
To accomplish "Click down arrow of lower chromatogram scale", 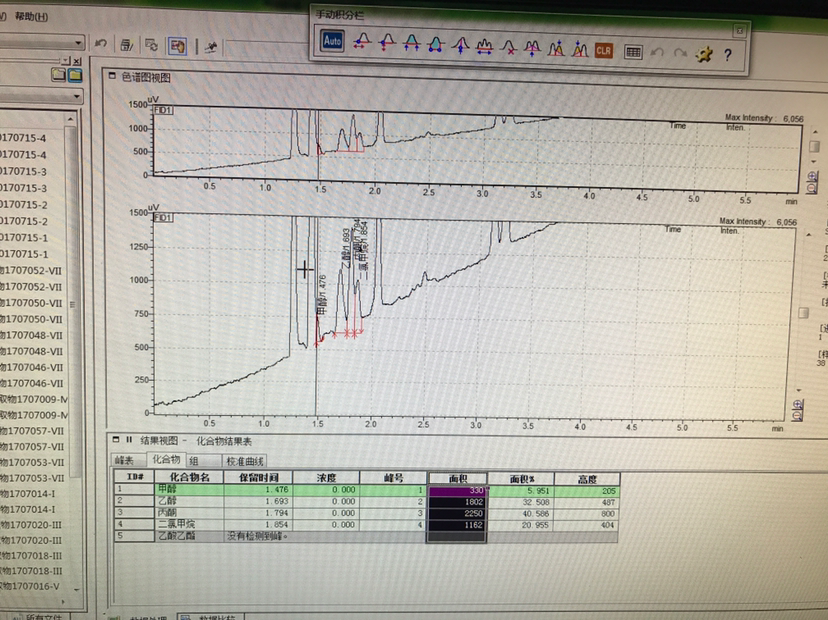I will (x=799, y=391).
